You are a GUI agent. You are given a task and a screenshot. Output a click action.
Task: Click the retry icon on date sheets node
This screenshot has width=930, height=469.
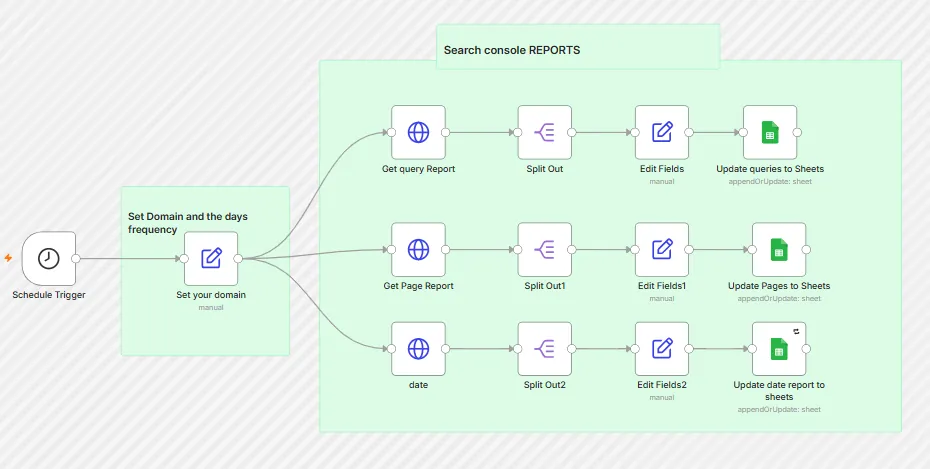coord(797,331)
